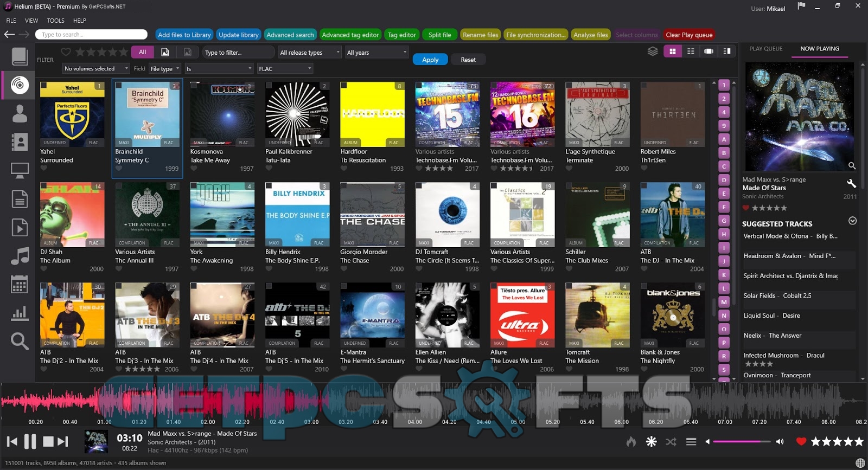Switch to detail list view
Image resolution: width=868 pixels, height=470 pixels.
point(691,51)
